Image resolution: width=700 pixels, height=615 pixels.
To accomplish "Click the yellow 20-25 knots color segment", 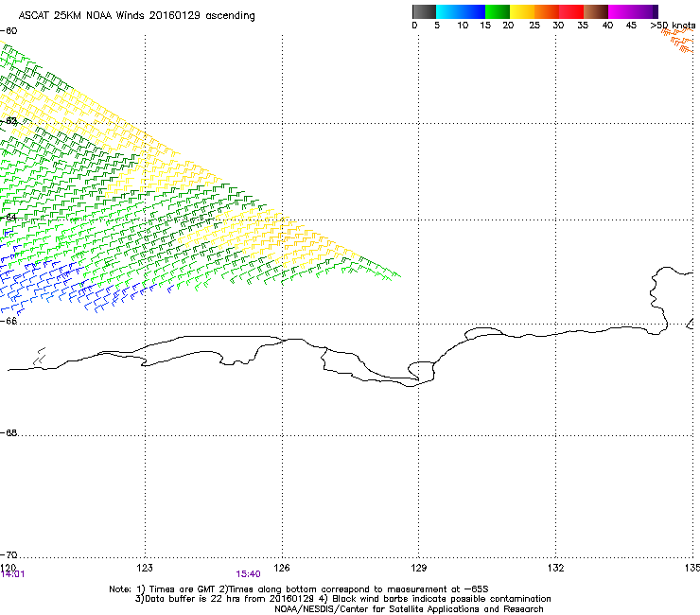I will 522,11.
